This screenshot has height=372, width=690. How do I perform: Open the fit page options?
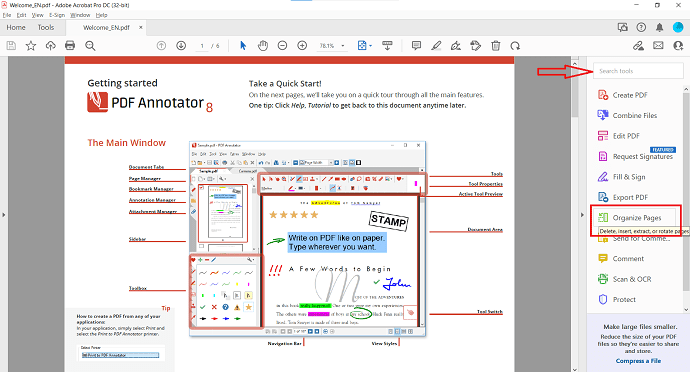tap(364, 46)
